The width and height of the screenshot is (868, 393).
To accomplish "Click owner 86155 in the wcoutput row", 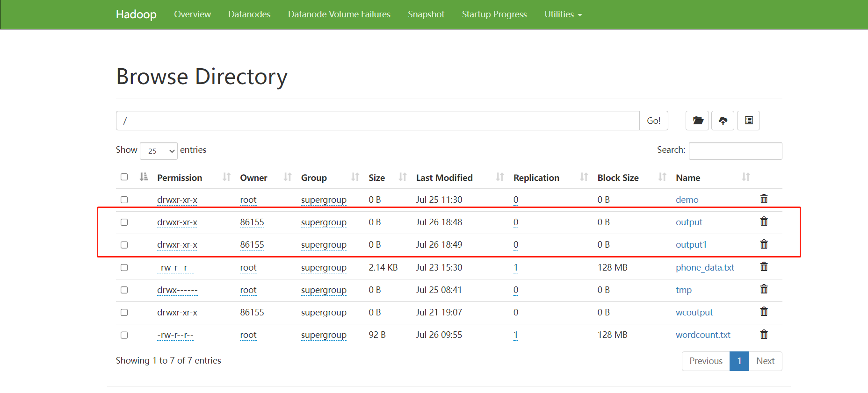I will coord(252,312).
